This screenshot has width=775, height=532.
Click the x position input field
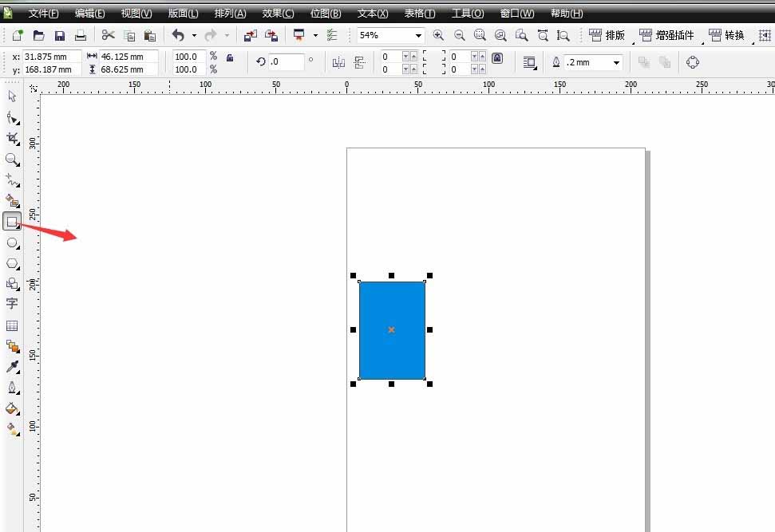coord(49,57)
